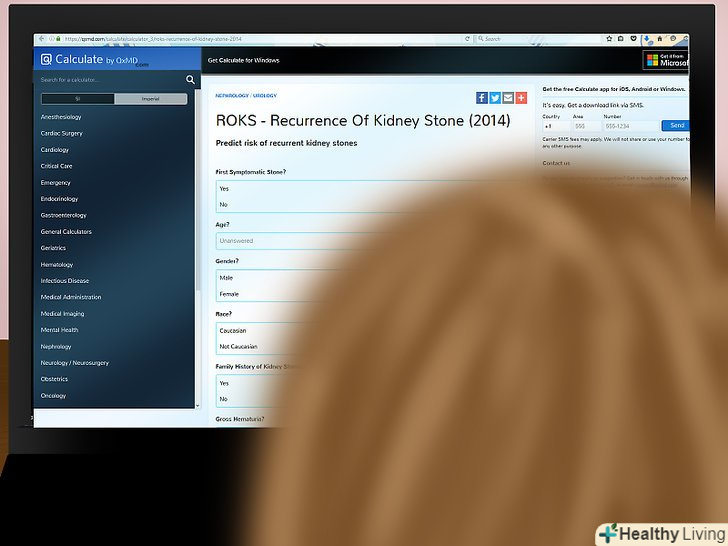The width and height of the screenshot is (728, 546).
Task: Open more sharing options plus icon
Action: 521,98
